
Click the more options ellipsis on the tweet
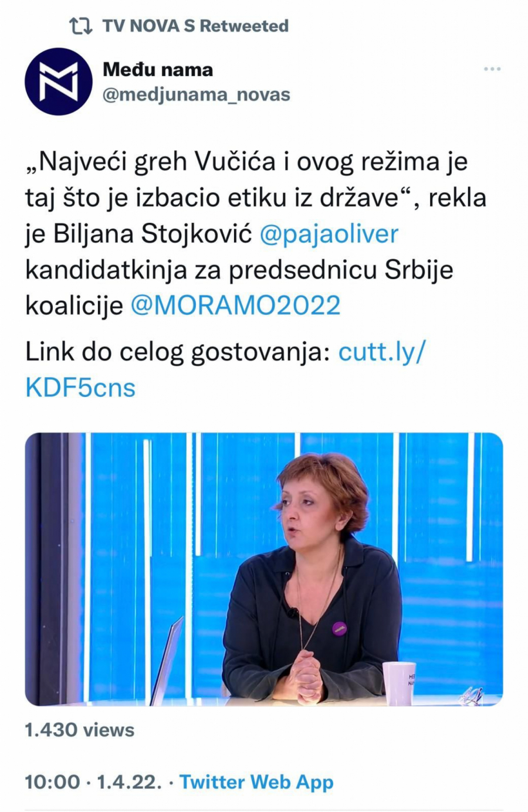(490, 69)
